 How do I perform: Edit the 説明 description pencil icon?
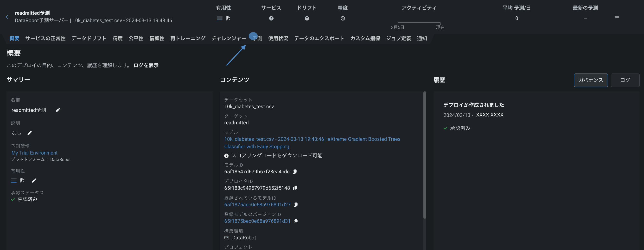(x=30, y=133)
